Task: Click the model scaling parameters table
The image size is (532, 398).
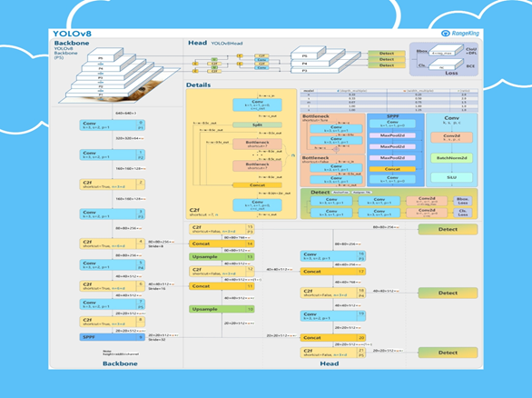Action: tap(389, 100)
